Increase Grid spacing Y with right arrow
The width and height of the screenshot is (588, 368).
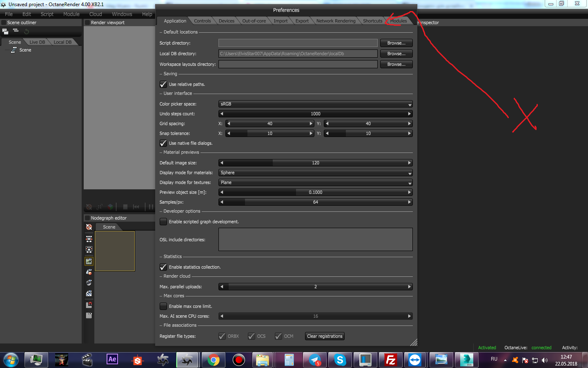click(x=409, y=123)
